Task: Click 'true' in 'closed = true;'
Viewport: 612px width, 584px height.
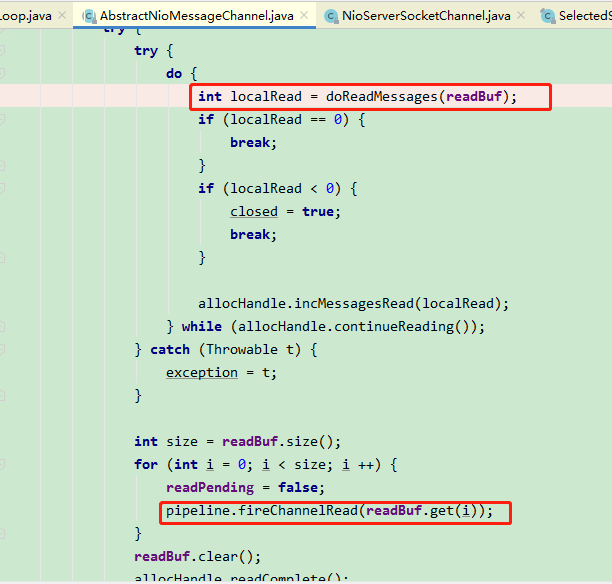Action: (x=318, y=212)
